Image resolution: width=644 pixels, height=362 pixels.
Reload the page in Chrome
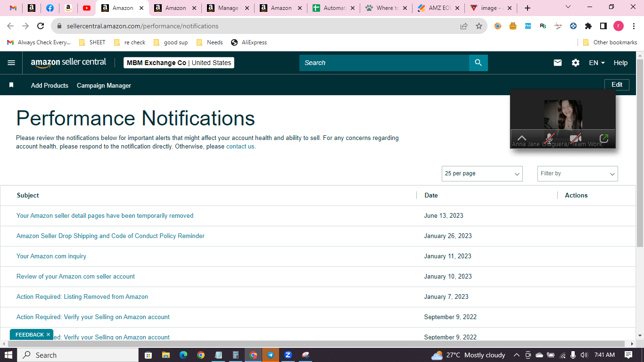(x=41, y=26)
